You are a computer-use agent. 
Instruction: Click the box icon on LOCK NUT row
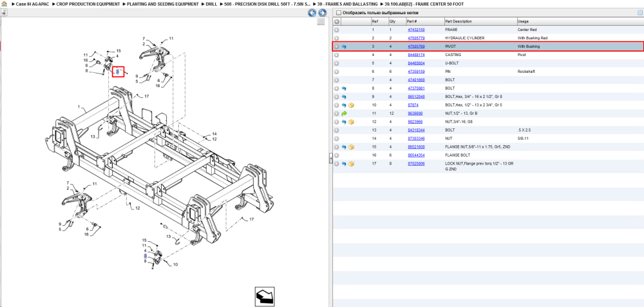(351, 164)
